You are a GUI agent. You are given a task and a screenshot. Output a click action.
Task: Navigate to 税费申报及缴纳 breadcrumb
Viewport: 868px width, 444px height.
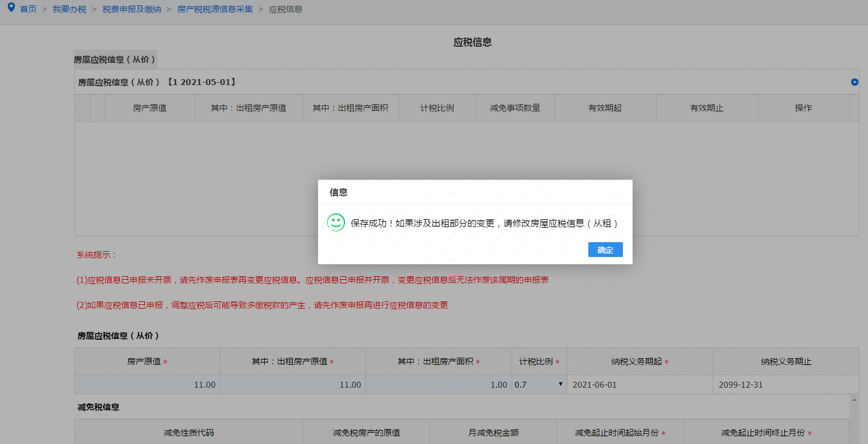click(131, 10)
